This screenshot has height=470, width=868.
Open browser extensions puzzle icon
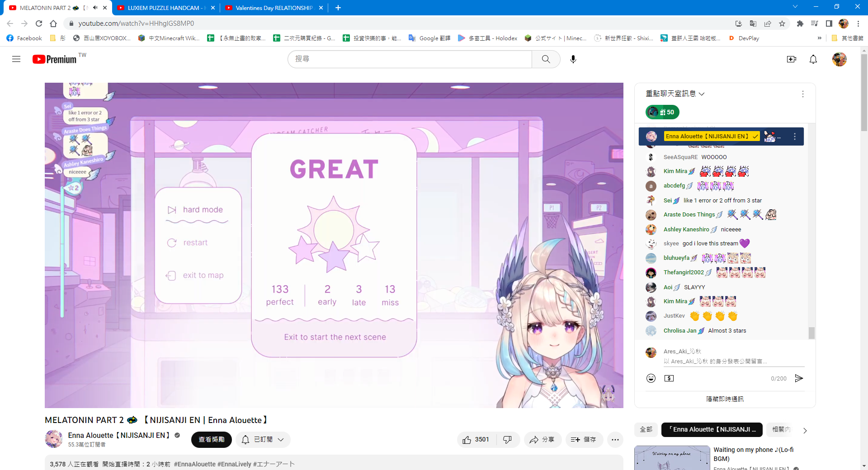click(800, 23)
